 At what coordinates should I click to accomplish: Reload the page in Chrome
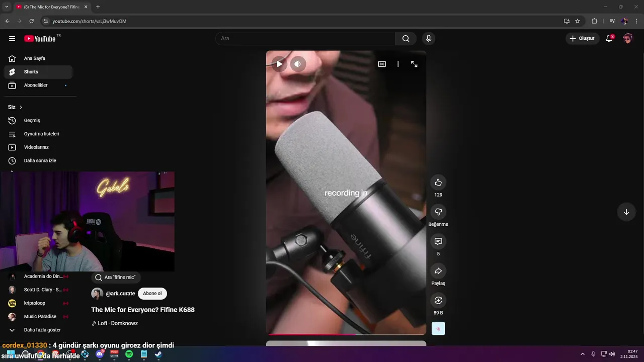click(x=31, y=21)
